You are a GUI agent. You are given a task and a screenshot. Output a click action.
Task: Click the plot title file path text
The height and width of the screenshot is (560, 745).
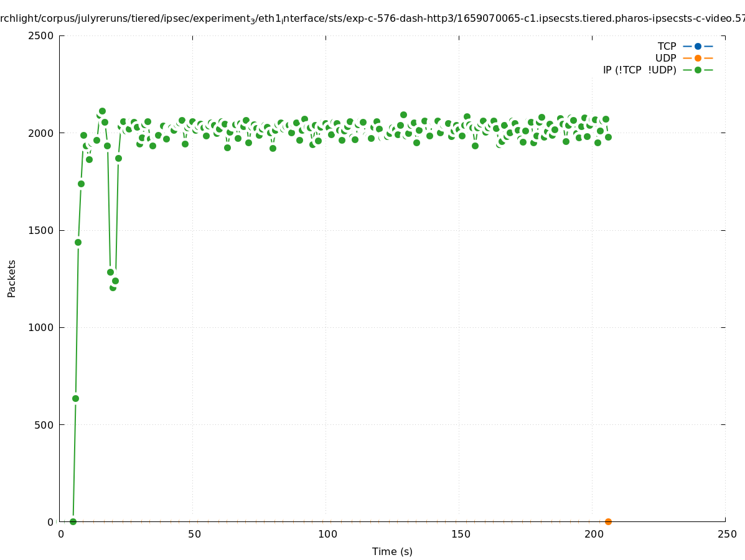pyautogui.click(x=372, y=19)
